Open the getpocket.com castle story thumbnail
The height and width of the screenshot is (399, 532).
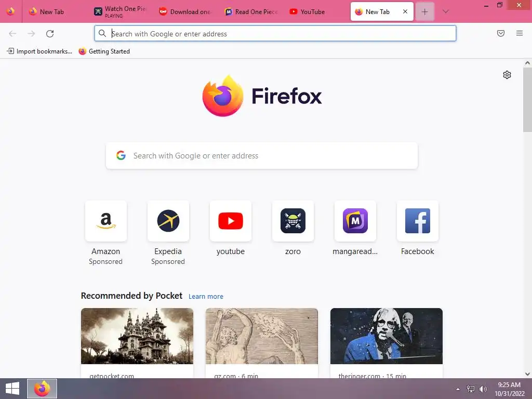coord(137,336)
